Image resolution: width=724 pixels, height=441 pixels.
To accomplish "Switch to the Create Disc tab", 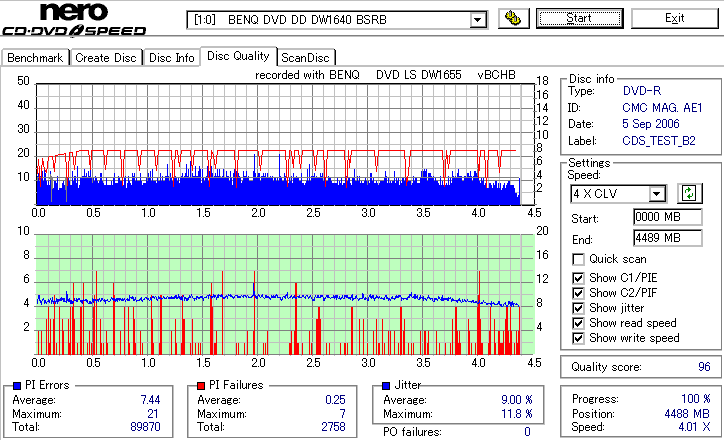I will 106,58.
